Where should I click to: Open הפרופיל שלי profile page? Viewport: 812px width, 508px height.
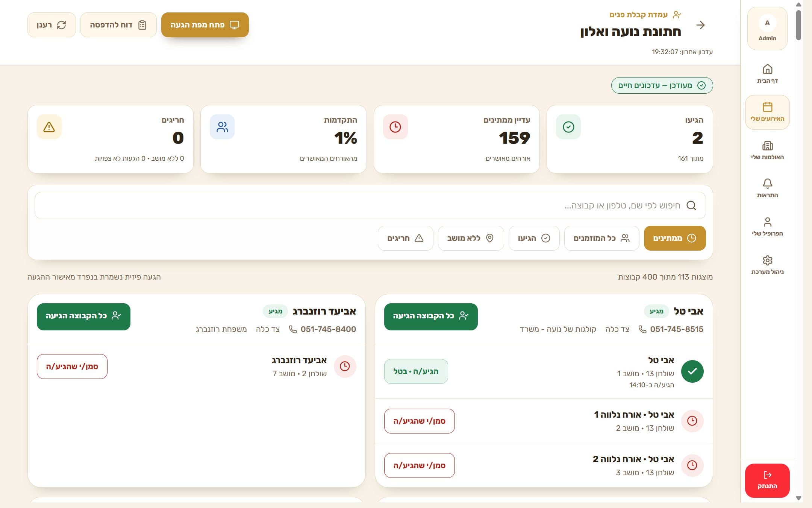767,227
